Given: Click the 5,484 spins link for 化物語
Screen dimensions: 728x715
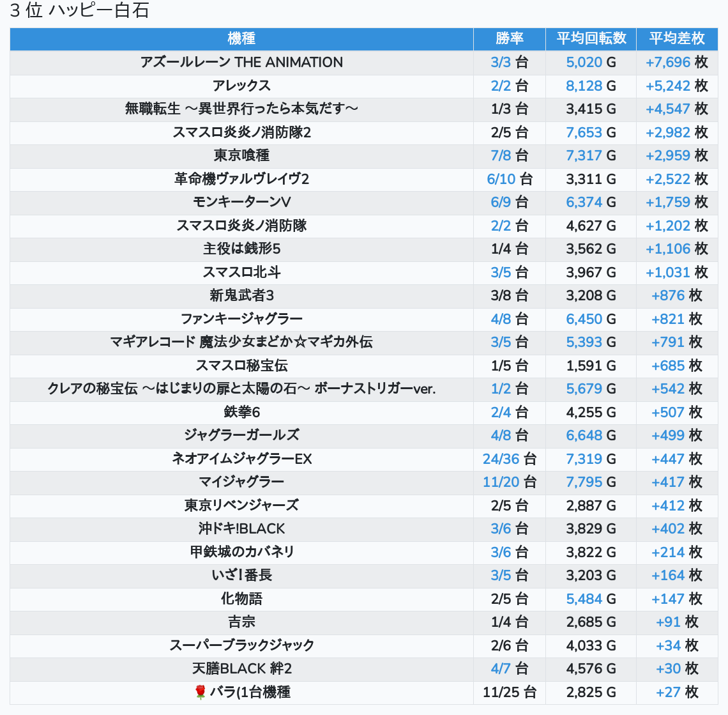Looking at the screenshot, I should [x=584, y=599].
